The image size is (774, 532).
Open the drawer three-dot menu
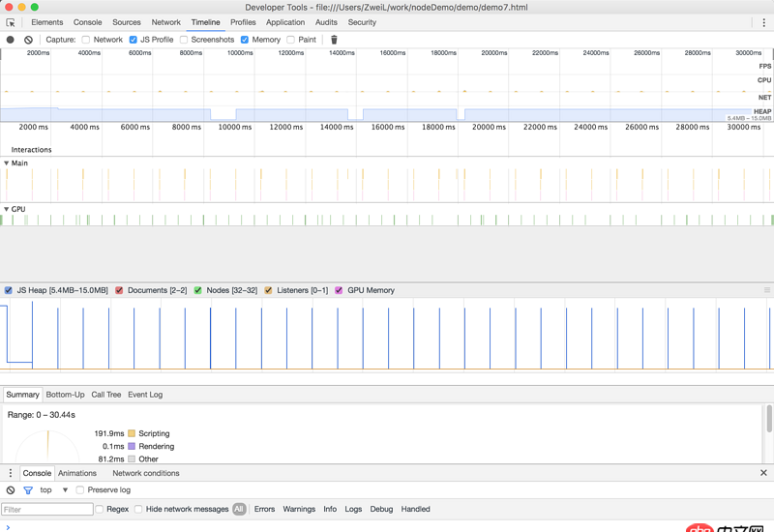[x=11, y=473]
